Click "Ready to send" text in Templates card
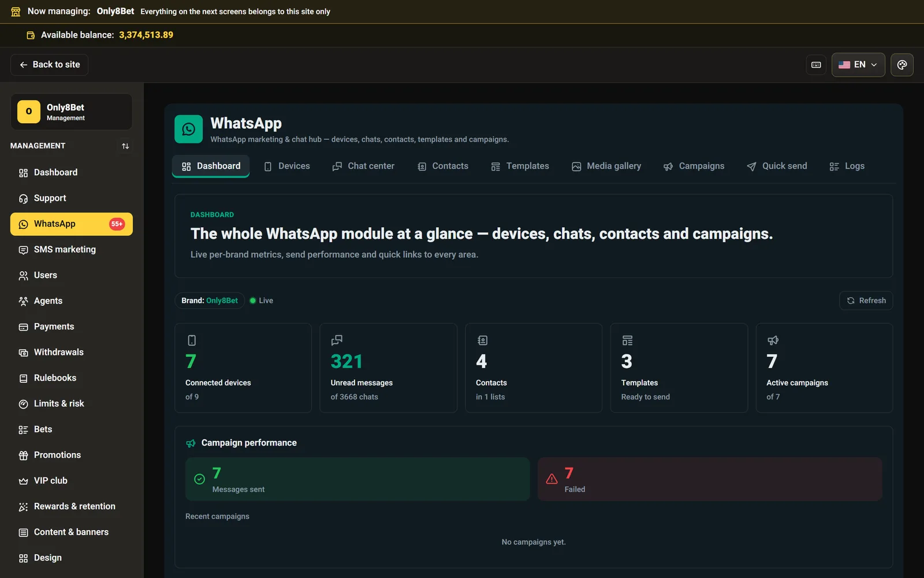Screen dimensions: 924x578 tap(646, 397)
